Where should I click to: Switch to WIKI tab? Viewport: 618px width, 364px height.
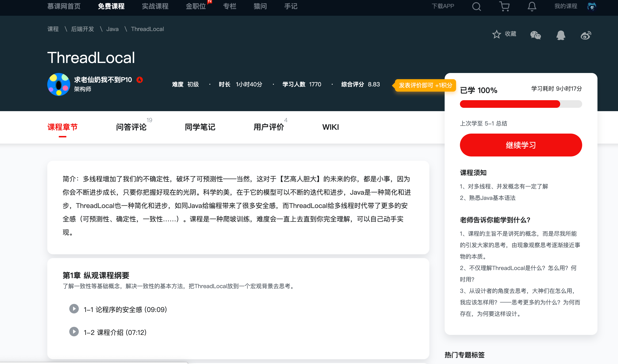[330, 127]
